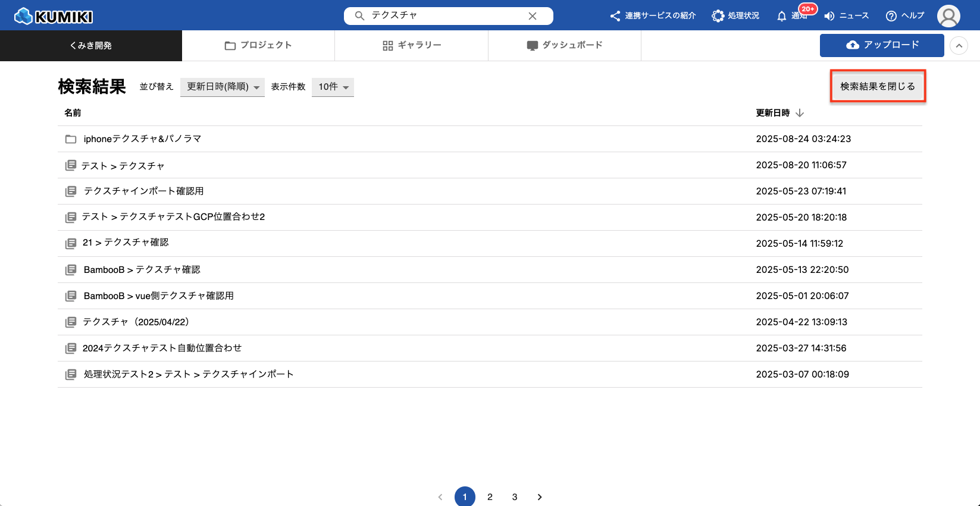
Task: Open the news speaker icon
Action: (829, 16)
